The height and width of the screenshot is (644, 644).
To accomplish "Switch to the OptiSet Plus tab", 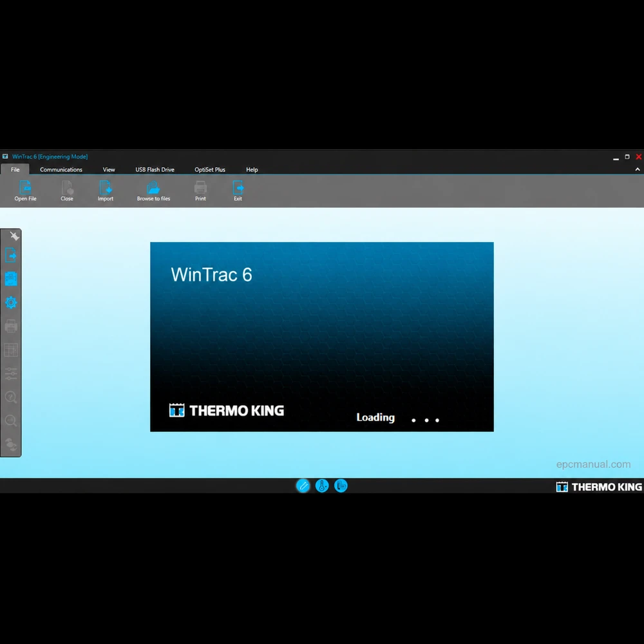I will 210,169.
